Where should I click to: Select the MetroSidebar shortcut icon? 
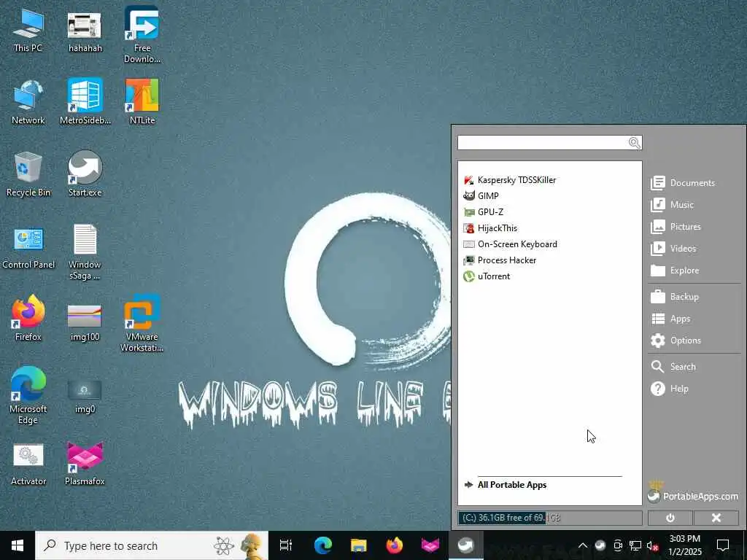point(85,102)
